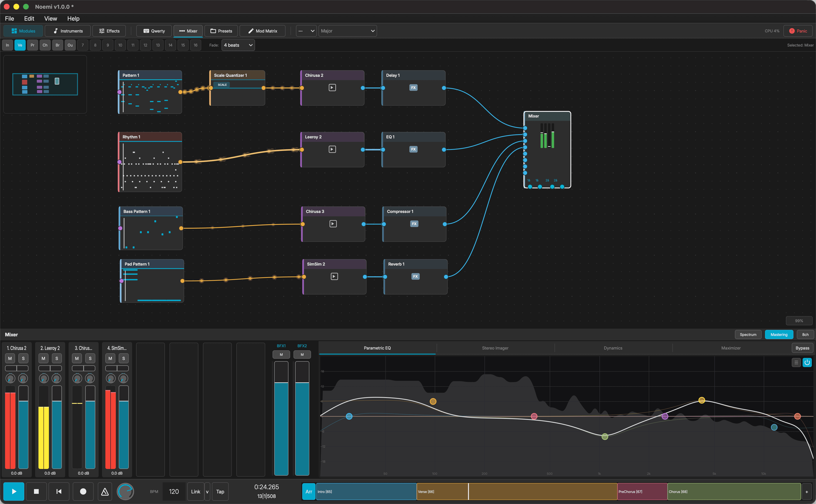Mute the 1. Chirusa 2 channel
The width and height of the screenshot is (816, 504).
click(x=10, y=358)
